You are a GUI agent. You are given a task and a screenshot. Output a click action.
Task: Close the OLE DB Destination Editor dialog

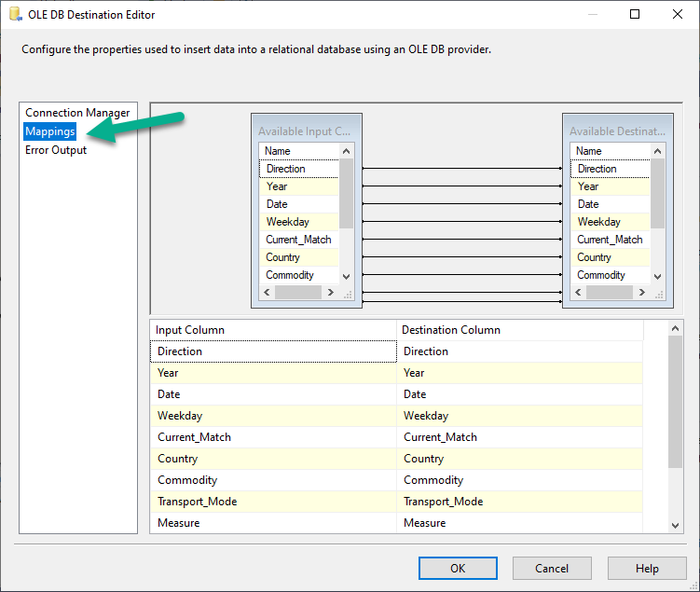click(x=678, y=14)
